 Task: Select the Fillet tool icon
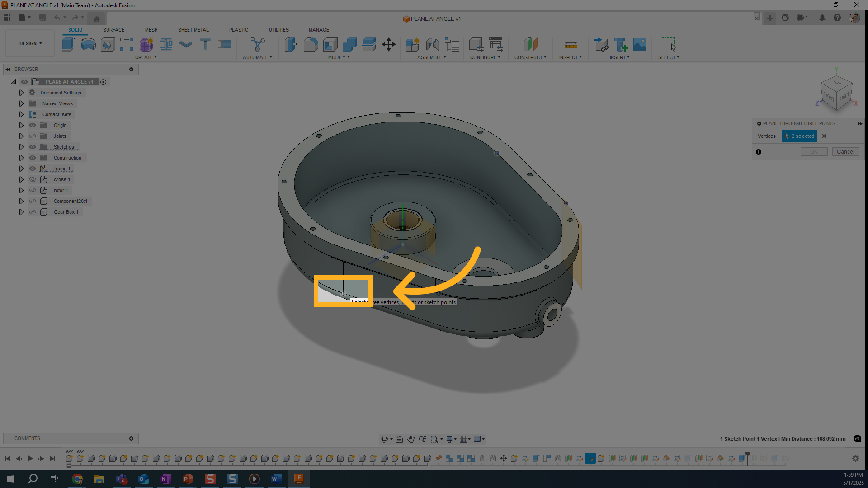(x=311, y=44)
